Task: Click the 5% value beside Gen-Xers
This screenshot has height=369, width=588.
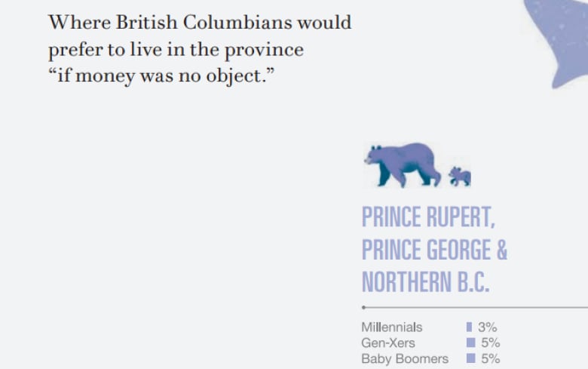Action: pos(491,343)
